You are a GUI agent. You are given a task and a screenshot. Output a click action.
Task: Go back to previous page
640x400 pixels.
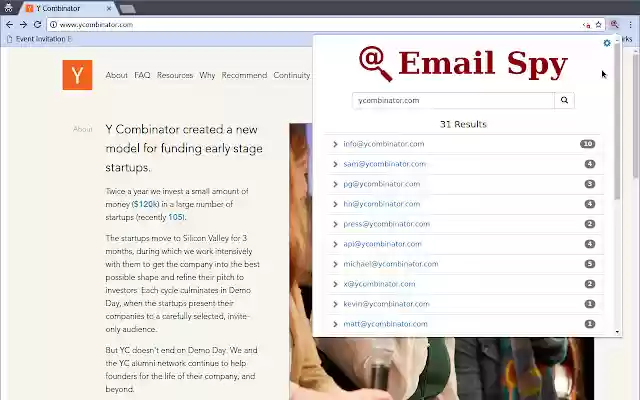9,24
